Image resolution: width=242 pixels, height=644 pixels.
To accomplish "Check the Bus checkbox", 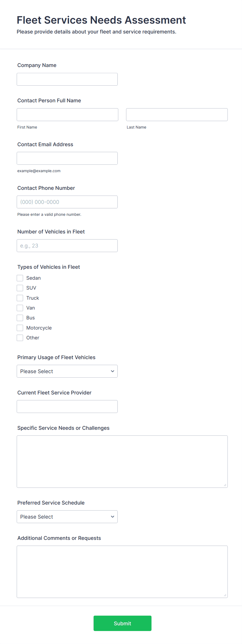I will (x=20, y=318).
